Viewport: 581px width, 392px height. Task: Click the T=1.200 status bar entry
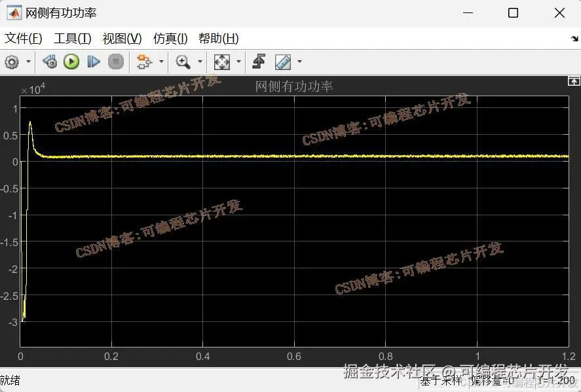click(x=557, y=380)
